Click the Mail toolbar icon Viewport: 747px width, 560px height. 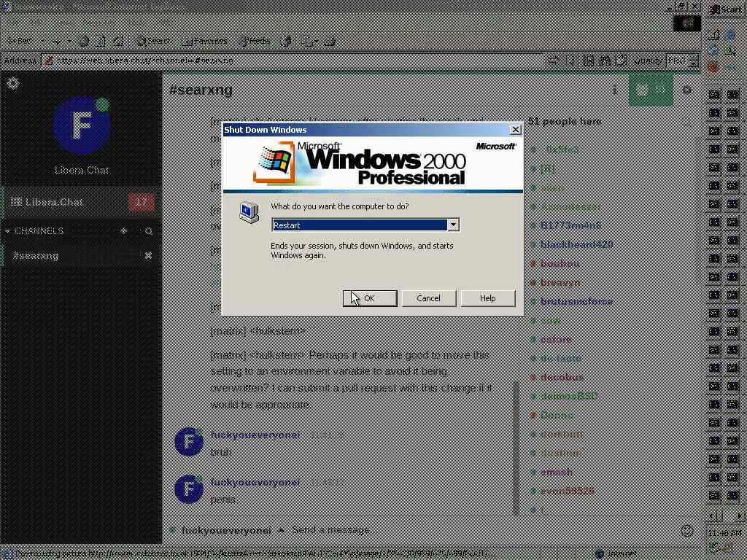309,42
